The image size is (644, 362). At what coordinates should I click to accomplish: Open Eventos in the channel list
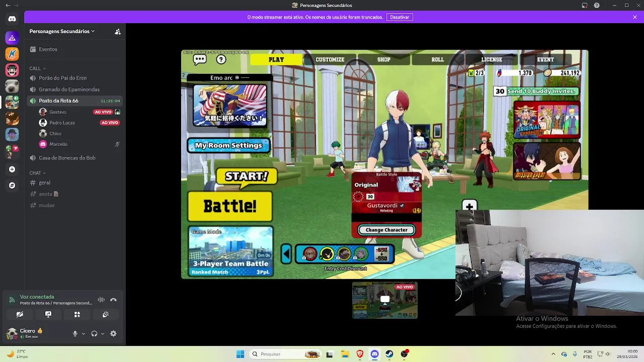(x=75, y=49)
